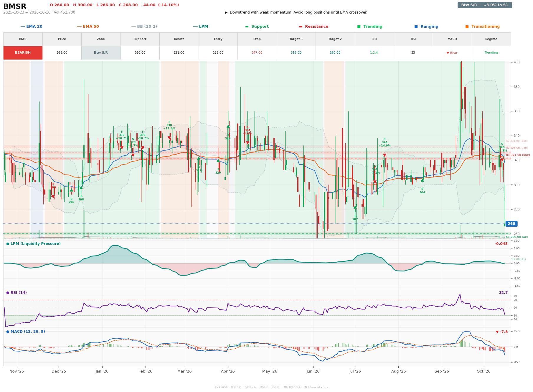Click the top-right Btw S/R status badge
Screen dimensions: 533x392
484,5
